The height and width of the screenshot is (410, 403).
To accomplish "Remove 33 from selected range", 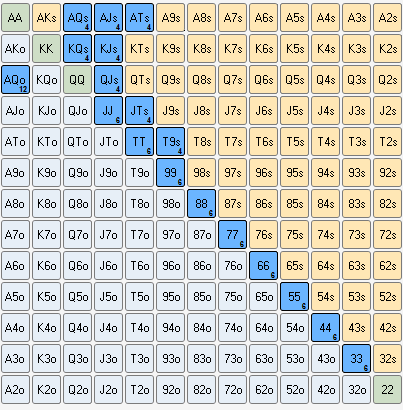I will tap(356, 359).
